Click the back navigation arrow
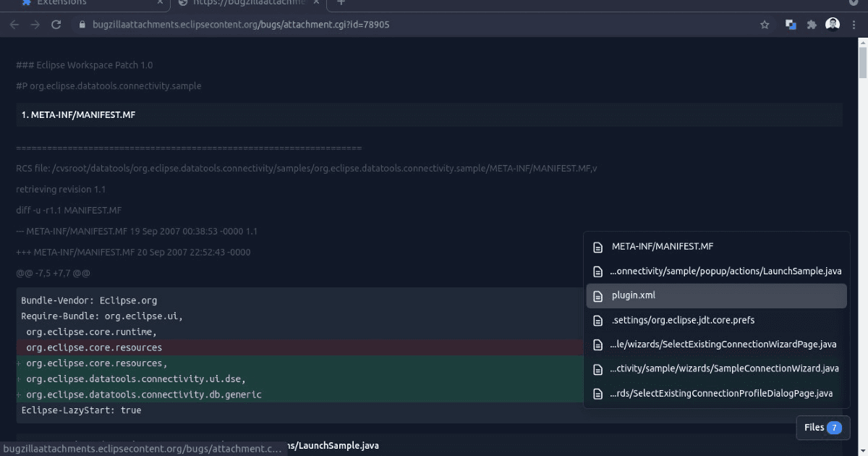Screen dimensions: 868x456 [x=14, y=24]
